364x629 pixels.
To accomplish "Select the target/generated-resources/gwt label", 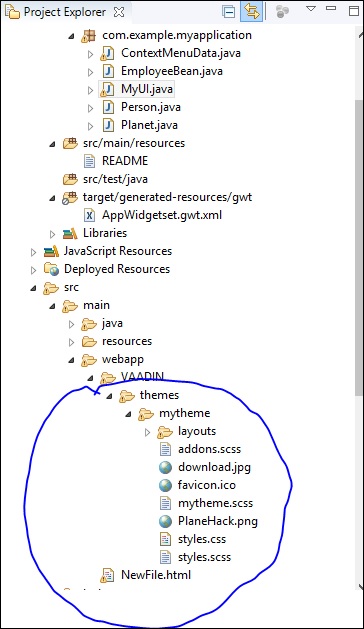I will pyautogui.click(x=167, y=197).
